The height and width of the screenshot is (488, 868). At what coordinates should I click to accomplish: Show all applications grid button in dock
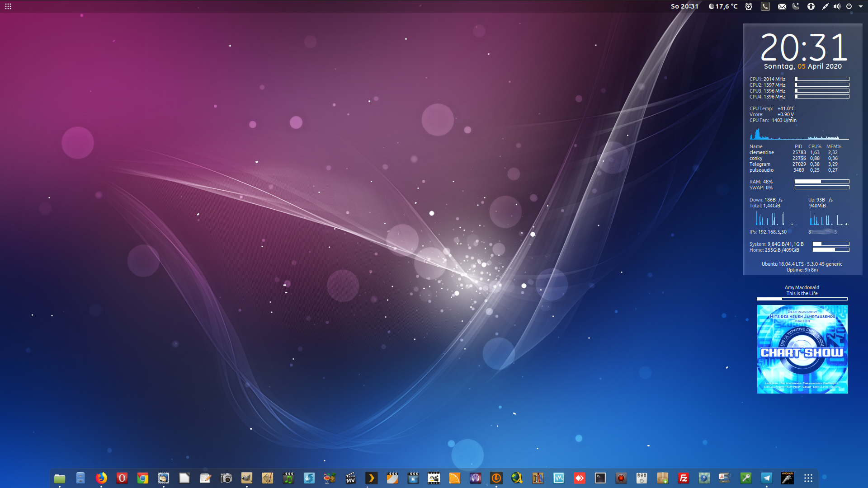(x=808, y=478)
